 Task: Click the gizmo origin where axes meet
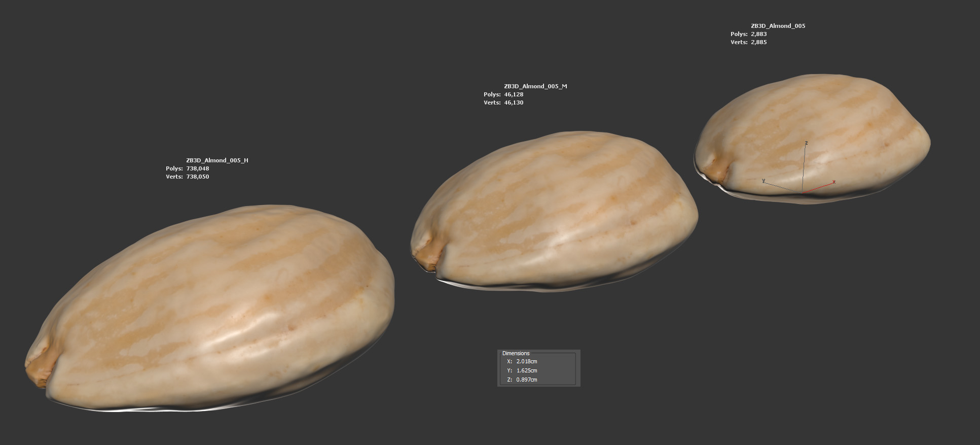coord(802,193)
